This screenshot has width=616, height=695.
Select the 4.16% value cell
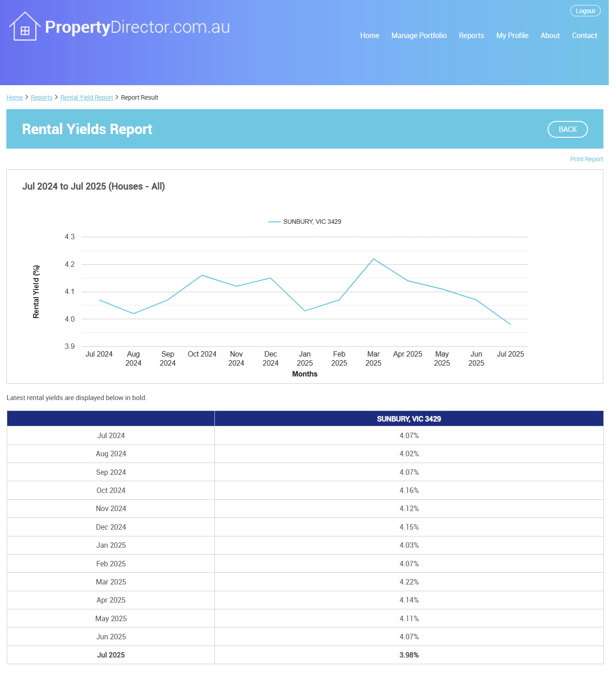(409, 490)
